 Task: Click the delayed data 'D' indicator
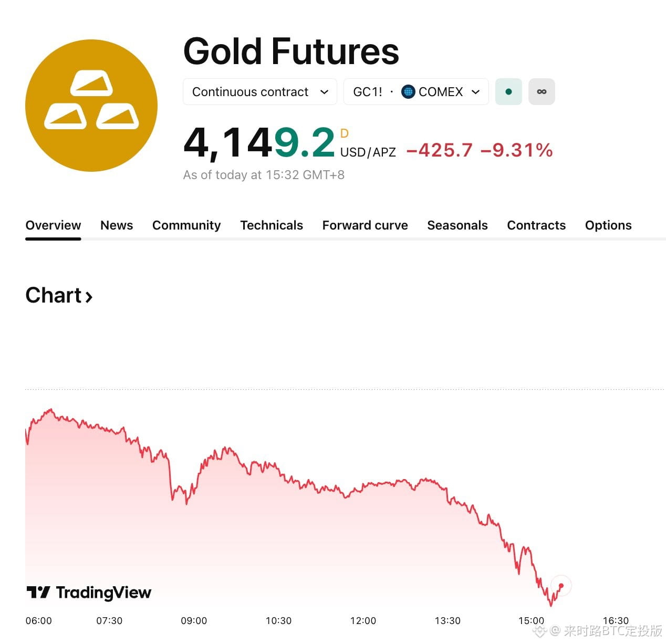click(x=345, y=133)
